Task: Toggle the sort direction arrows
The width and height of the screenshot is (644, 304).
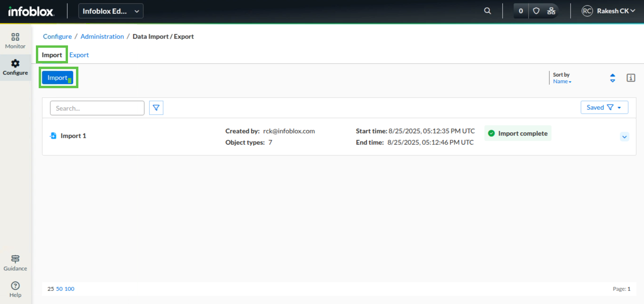Action: tap(613, 78)
